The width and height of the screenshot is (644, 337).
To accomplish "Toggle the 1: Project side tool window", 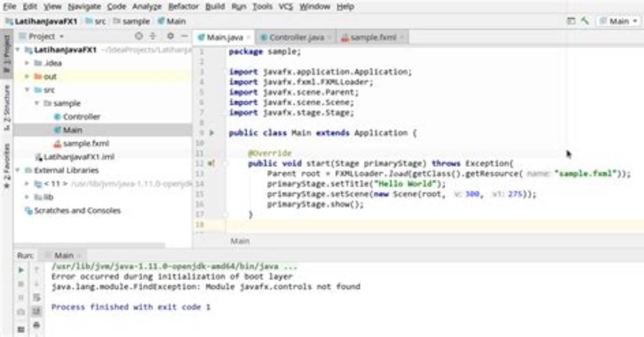I will coord(6,55).
